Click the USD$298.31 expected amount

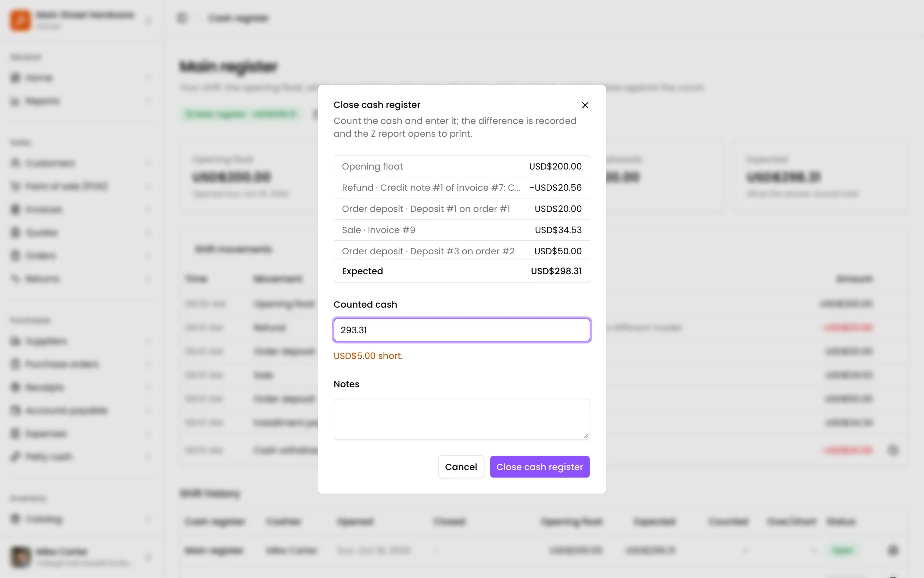(x=556, y=271)
